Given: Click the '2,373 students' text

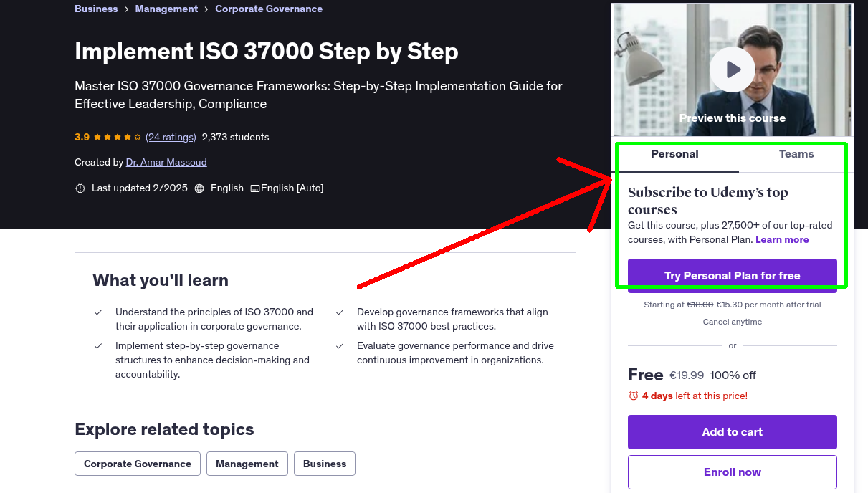Looking at the screenshot, I should click(236, 137).
